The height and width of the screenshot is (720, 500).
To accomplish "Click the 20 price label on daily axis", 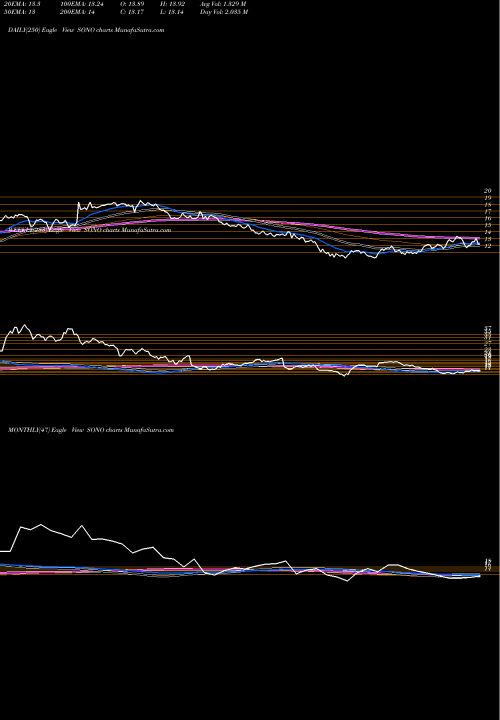I will pyautogui.click(x=488, y=191).
